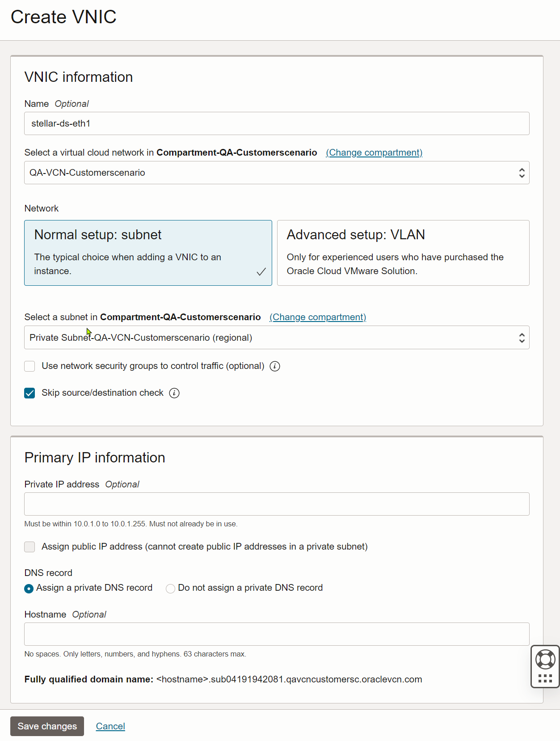Toggle Assign public IP address checkbox
Image resolution: width=560 pixels, height=741 pixels.
(29, 546)
